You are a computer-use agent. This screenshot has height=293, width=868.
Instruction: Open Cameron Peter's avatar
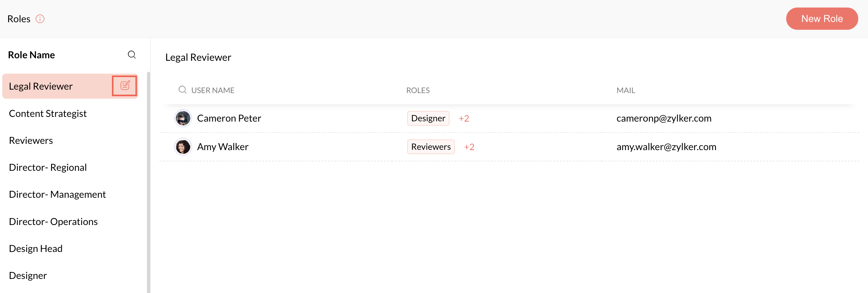coord(183,118)
